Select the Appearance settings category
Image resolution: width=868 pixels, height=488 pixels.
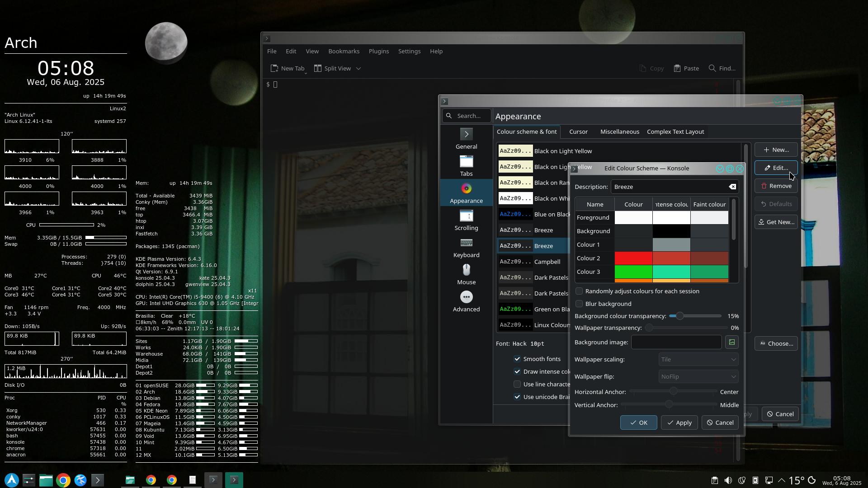click(x=466, y=193)
